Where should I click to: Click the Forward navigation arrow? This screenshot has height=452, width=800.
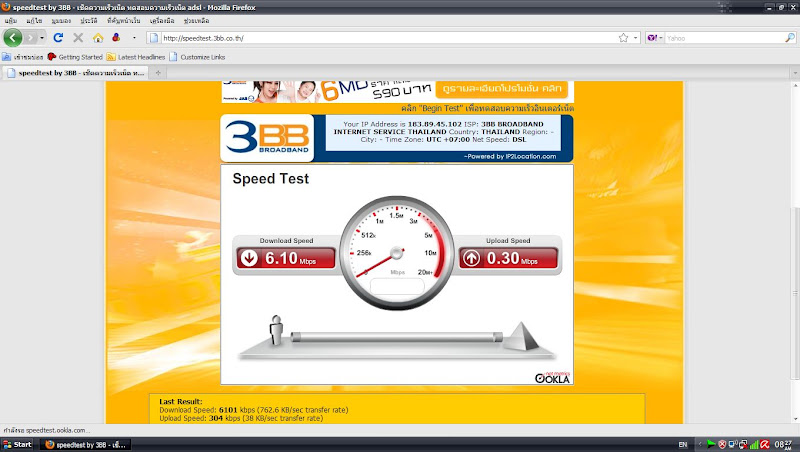click(31, 38)
